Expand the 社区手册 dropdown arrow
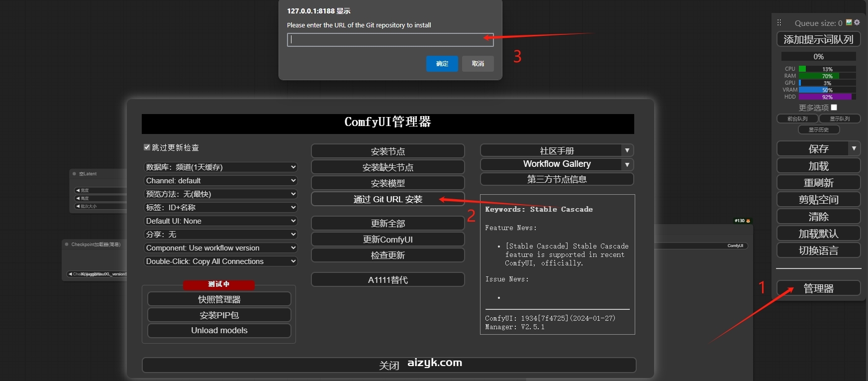 (627, 150)
